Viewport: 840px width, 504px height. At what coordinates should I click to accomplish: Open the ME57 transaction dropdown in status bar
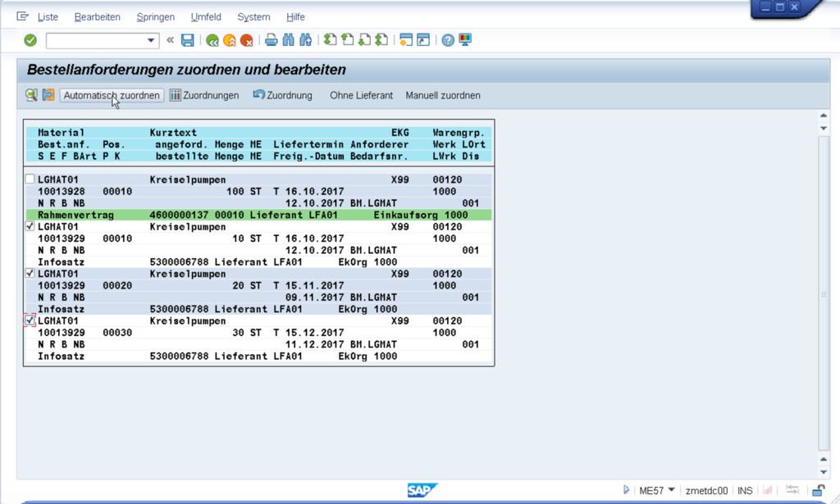pos(671,489)
